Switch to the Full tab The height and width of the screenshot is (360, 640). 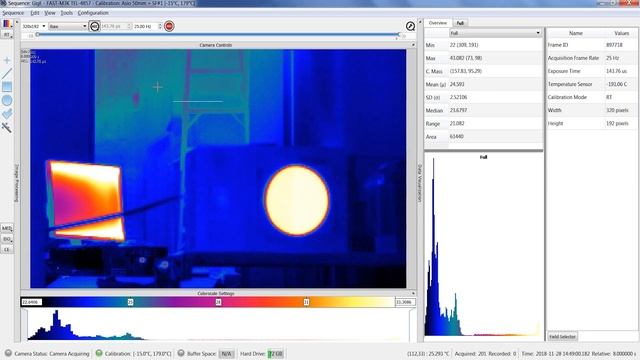pos(460,23)
